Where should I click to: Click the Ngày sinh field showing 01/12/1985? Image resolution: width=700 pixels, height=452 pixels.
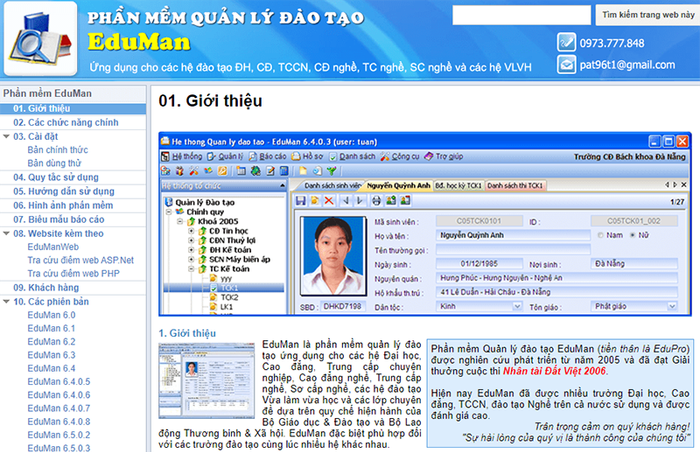tap(479, 264)
